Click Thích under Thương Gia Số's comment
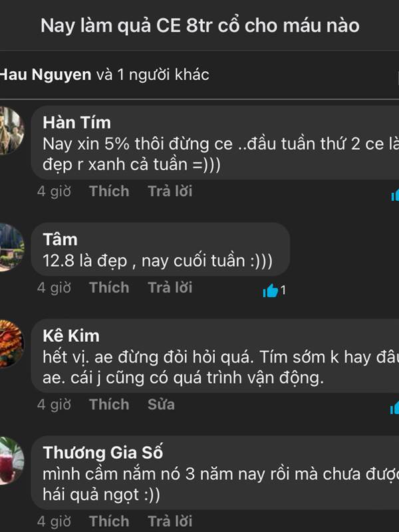The image size is (399, 532). [x=109, y=521]
